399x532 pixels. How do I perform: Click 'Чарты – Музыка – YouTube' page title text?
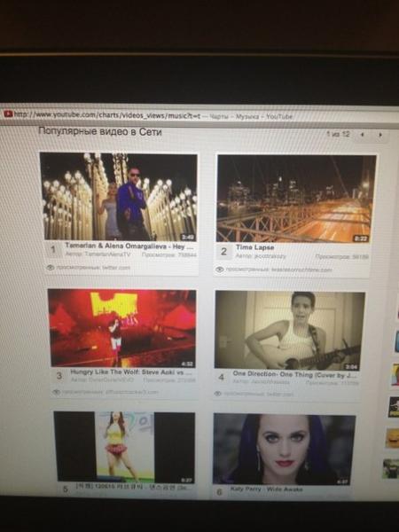click(251, 117)
